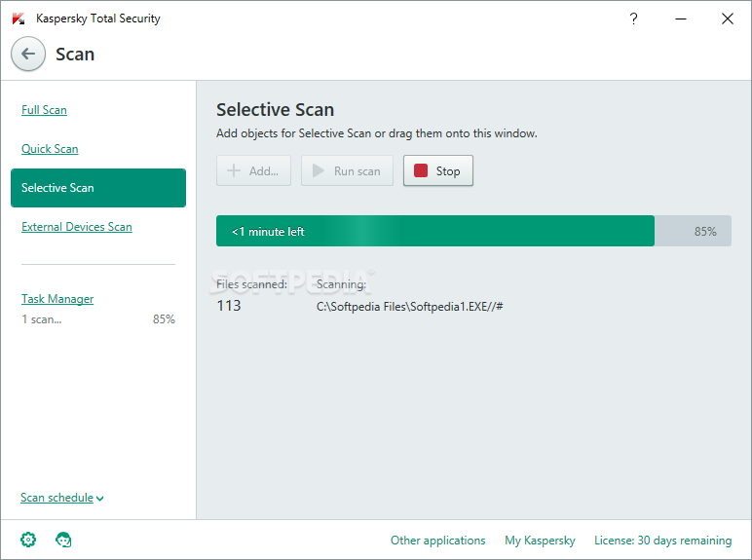Click the disabled Run scan button

coord(347,170)
